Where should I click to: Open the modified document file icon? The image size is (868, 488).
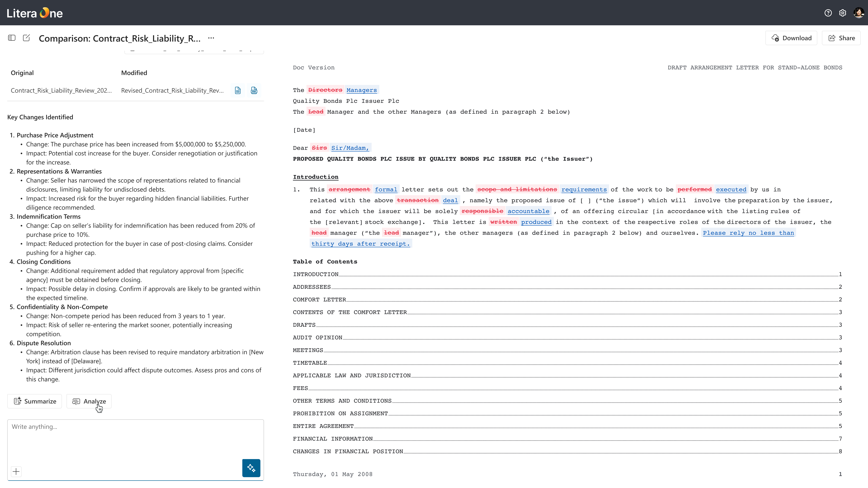238,90
